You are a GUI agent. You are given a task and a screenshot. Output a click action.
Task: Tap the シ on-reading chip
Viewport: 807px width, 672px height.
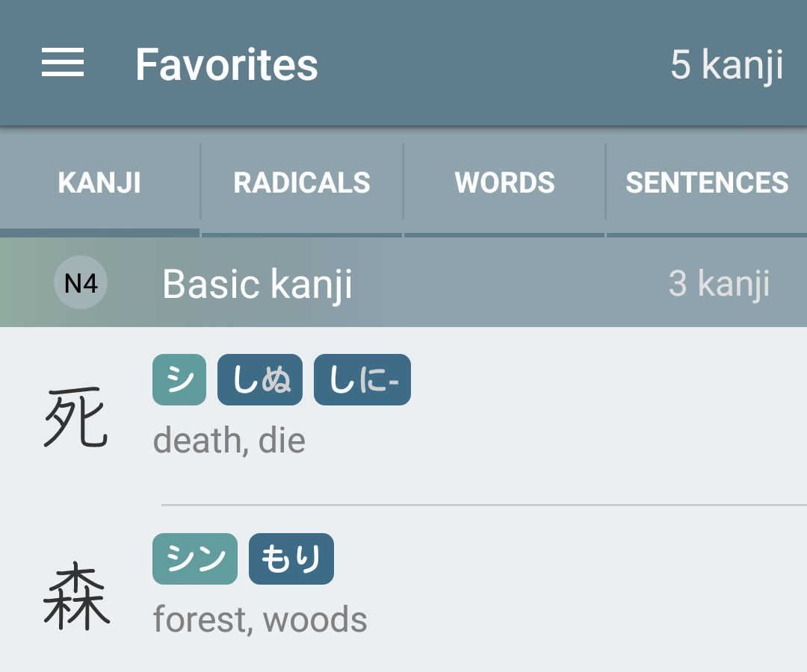[179, 379]
